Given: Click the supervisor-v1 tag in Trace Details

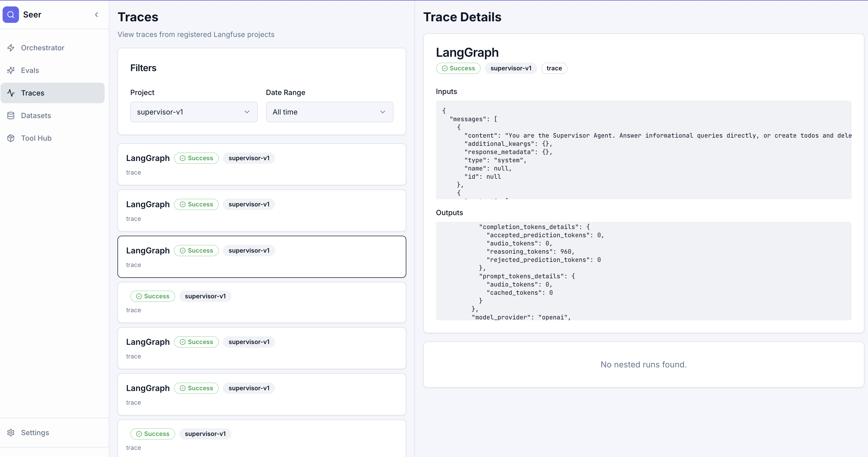Looking at the screenshot, I should 510,68.
